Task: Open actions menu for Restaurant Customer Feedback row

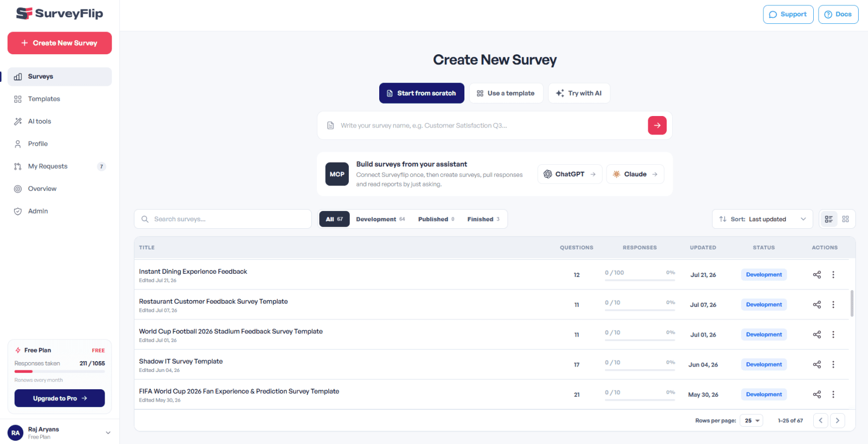Action: (833, 305)
